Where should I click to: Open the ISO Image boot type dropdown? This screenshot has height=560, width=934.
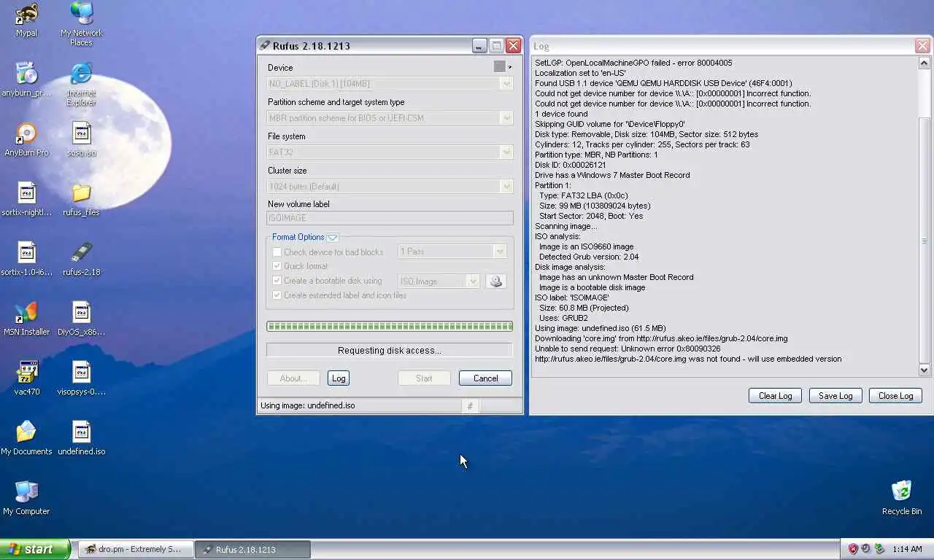click(x=439, y=281)
